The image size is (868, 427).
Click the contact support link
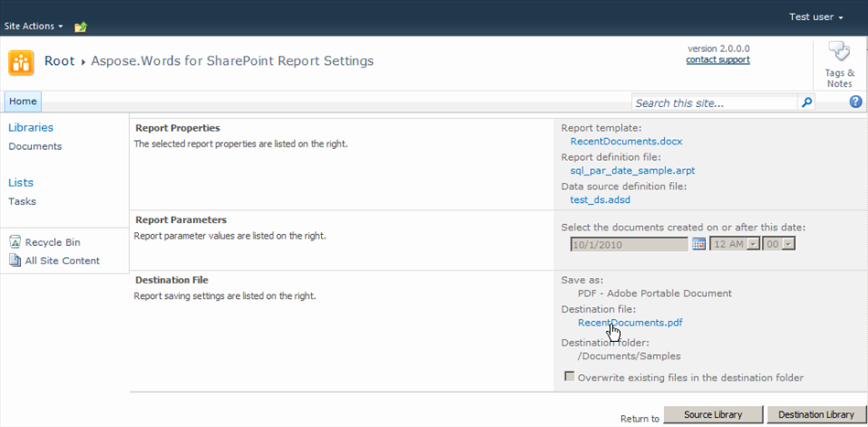(x=717, y=59)
